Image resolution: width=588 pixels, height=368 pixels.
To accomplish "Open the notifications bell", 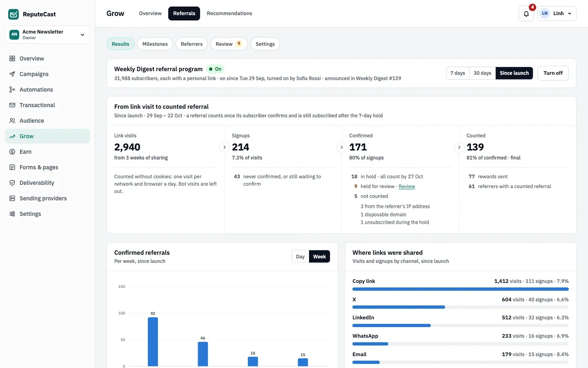I will pos(526,13).
